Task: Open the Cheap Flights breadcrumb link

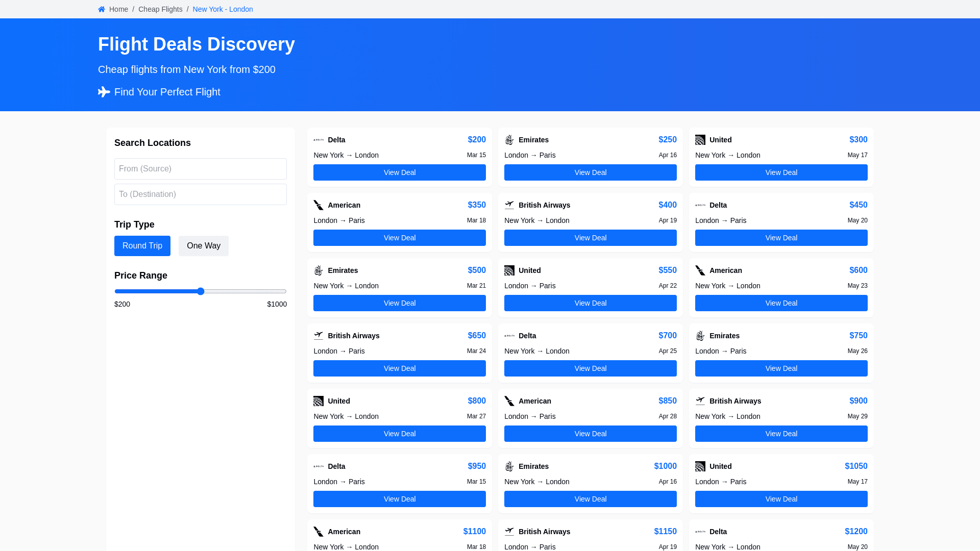Action: point(160,9)
